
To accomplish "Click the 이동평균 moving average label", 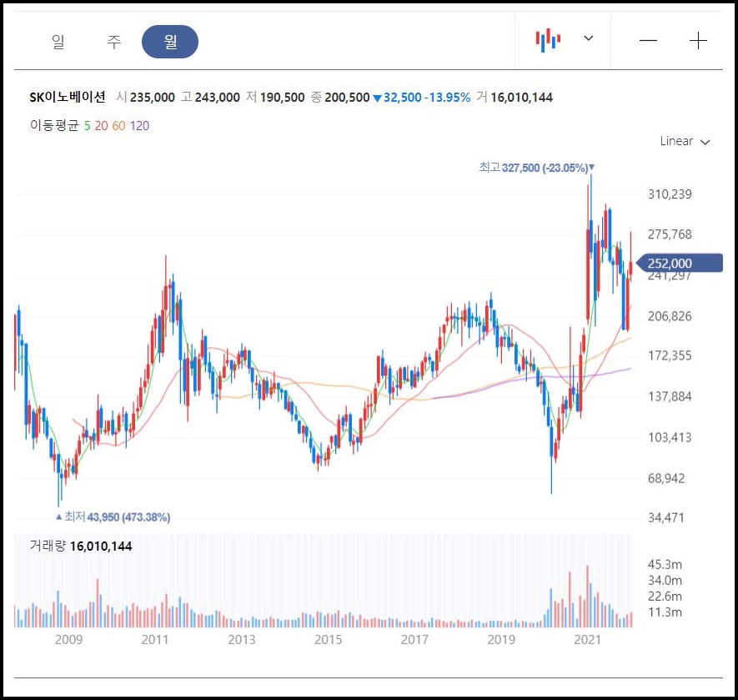I will pyautogui.click(x=54, y=125).
